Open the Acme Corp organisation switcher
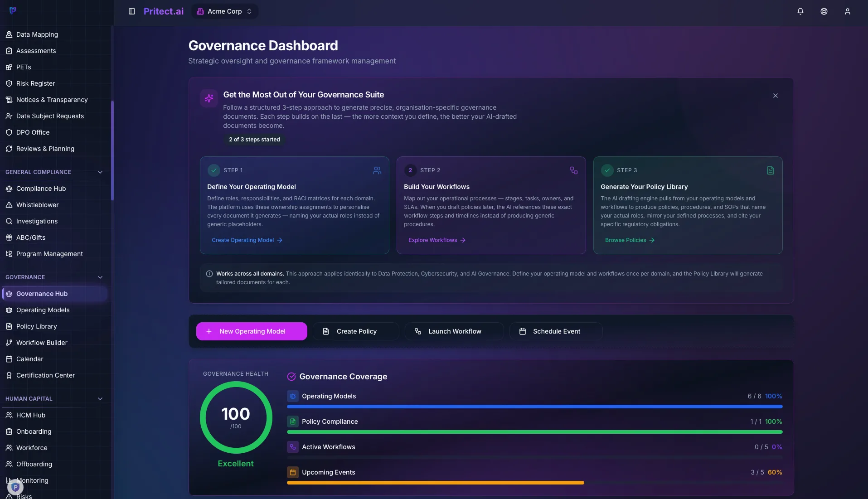 coord(225,11)
